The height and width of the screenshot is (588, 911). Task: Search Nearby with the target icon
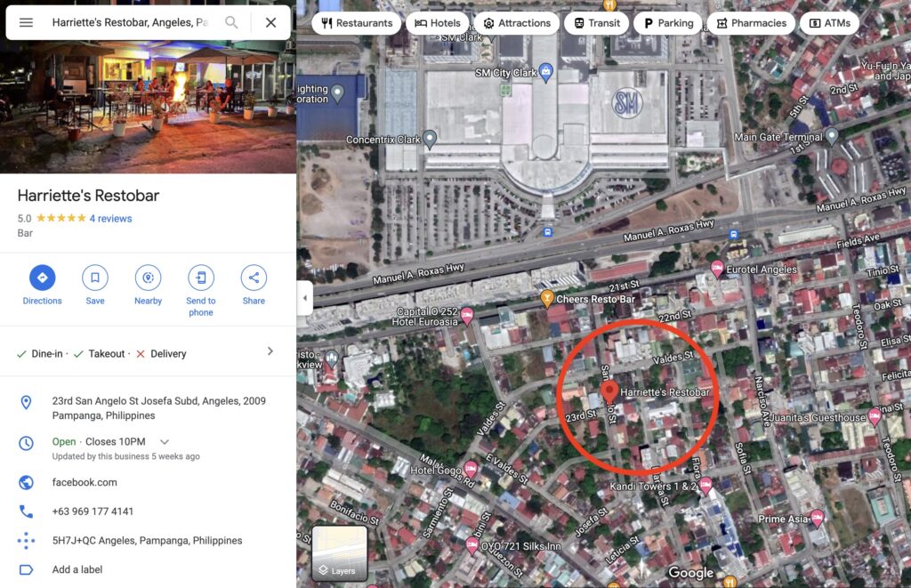click(149, 278)
